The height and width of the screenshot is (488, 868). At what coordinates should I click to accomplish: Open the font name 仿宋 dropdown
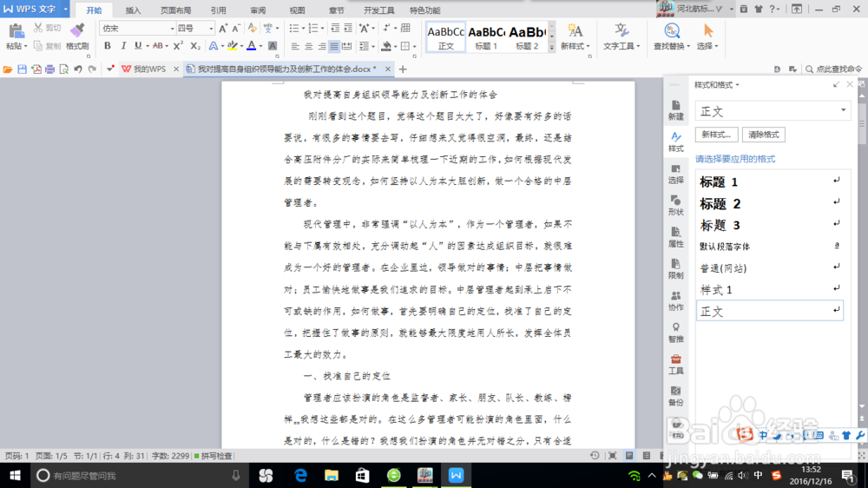pos(172,29)
